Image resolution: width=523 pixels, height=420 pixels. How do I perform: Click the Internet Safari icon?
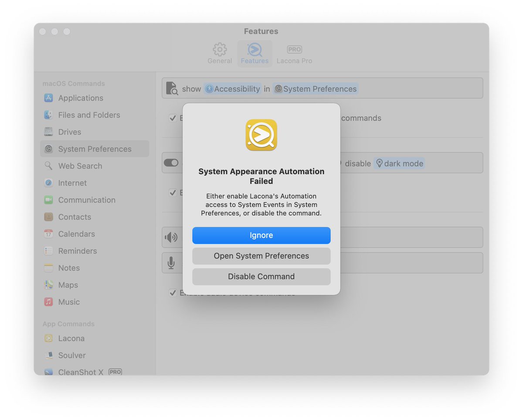(48, 183)
